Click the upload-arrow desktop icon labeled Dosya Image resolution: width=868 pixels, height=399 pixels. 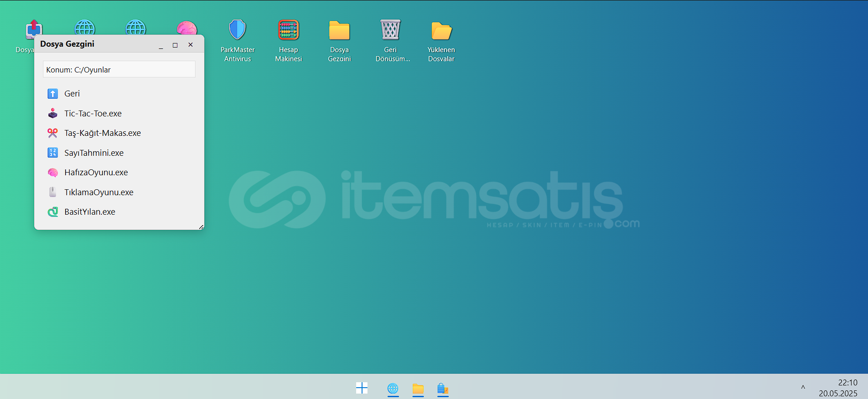tap(34, 29)
